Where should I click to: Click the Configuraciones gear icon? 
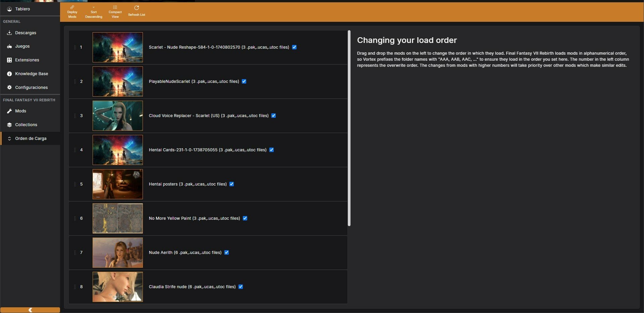(x=9, y=88)
